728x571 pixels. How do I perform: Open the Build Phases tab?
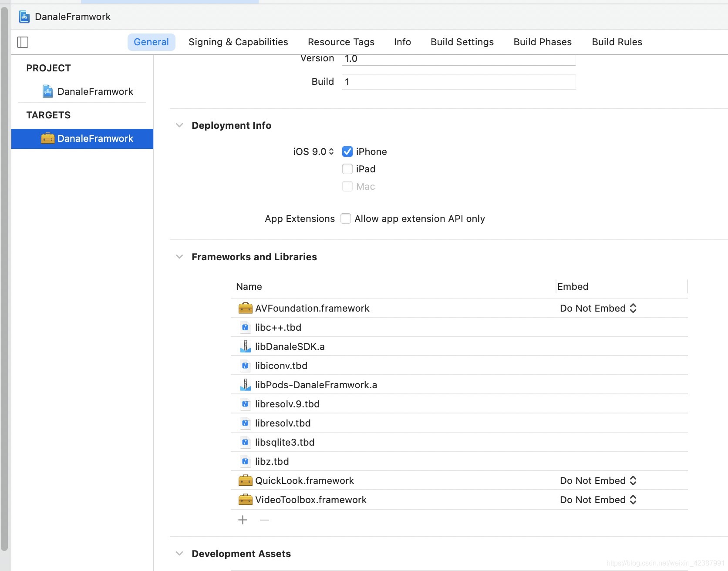543,42
